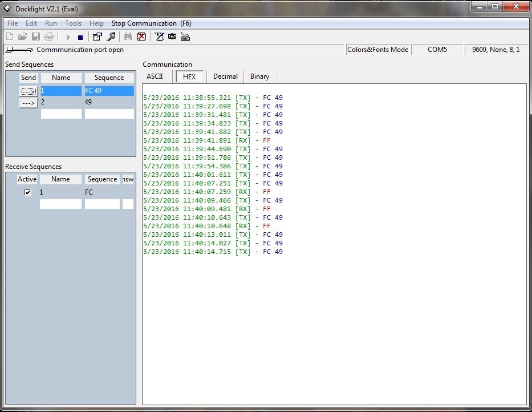Open the snapshot camera icon

click(172, 37)
